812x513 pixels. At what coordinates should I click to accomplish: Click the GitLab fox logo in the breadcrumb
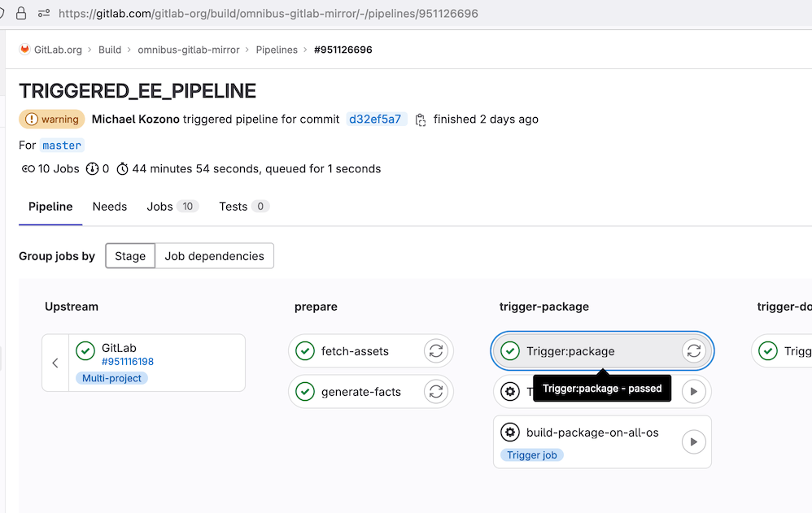pos(24,50)
